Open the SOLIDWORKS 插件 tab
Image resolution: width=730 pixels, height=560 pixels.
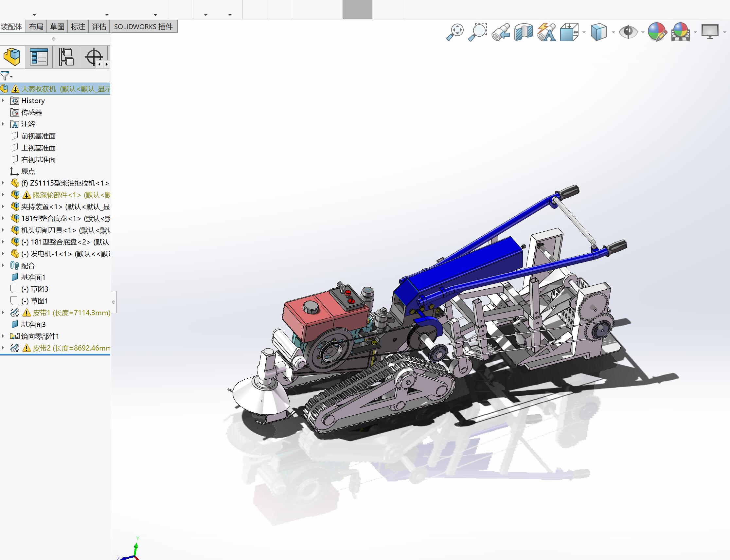pyautogui.click(x=144, y=27)
